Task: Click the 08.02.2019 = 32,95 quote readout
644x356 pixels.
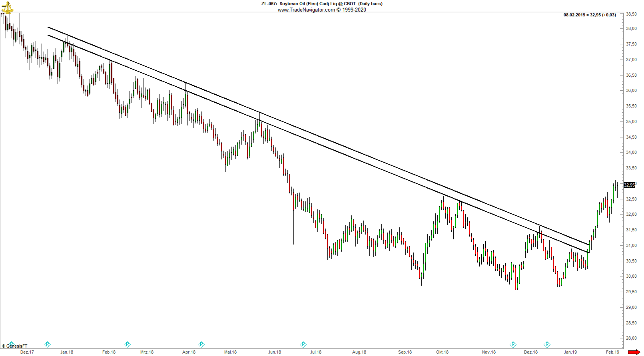Action: pos(590,15)
